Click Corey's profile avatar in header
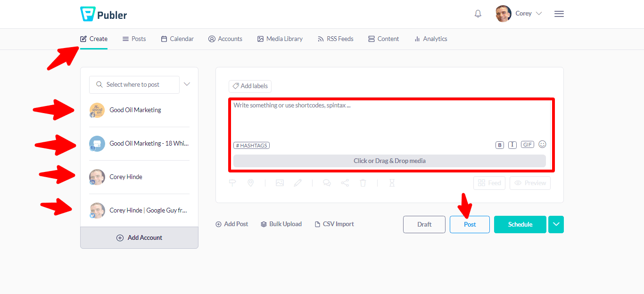The width and height of the screenshot is (644, 294). pyautogui.click(x=504, y=14)
